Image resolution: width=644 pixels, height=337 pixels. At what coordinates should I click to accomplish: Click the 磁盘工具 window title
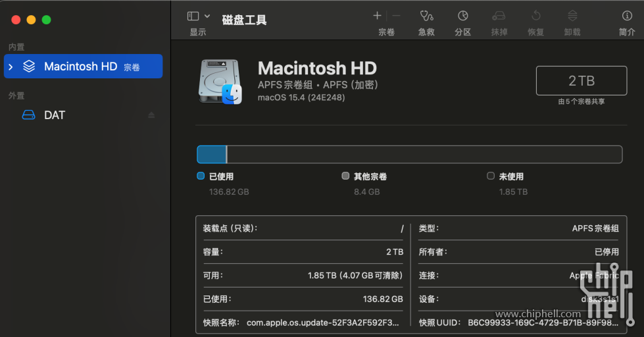[244, 20]
